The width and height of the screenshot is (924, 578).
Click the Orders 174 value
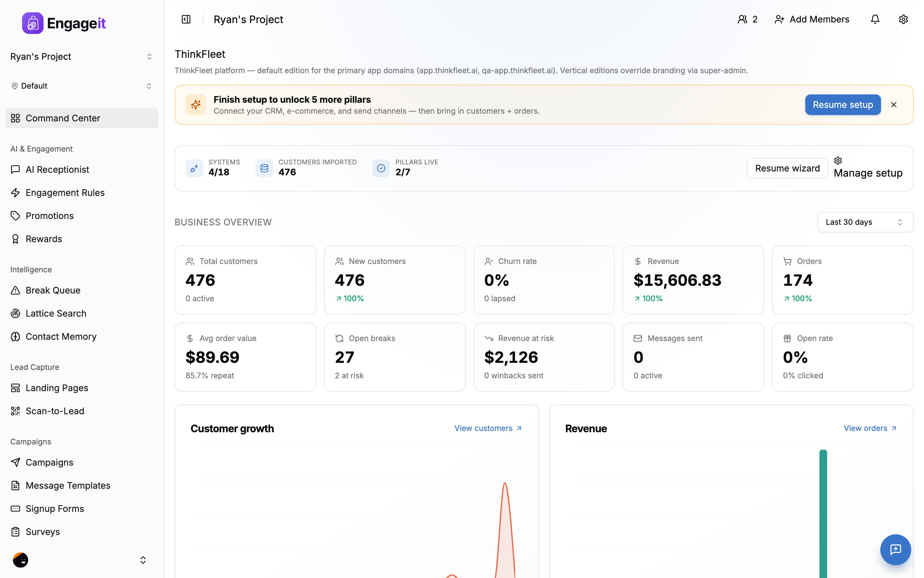(x=798, y=280)
